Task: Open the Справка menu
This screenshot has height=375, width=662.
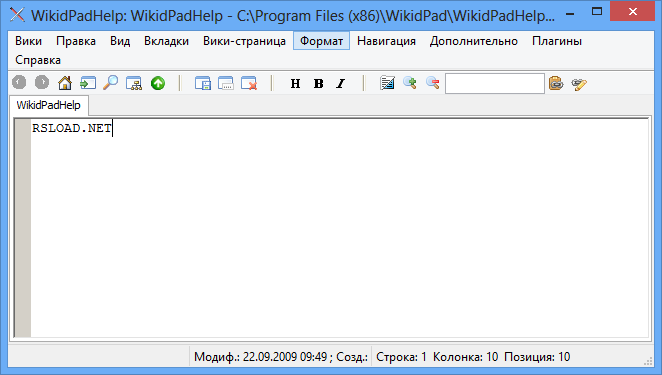Action: pos(38,60)
